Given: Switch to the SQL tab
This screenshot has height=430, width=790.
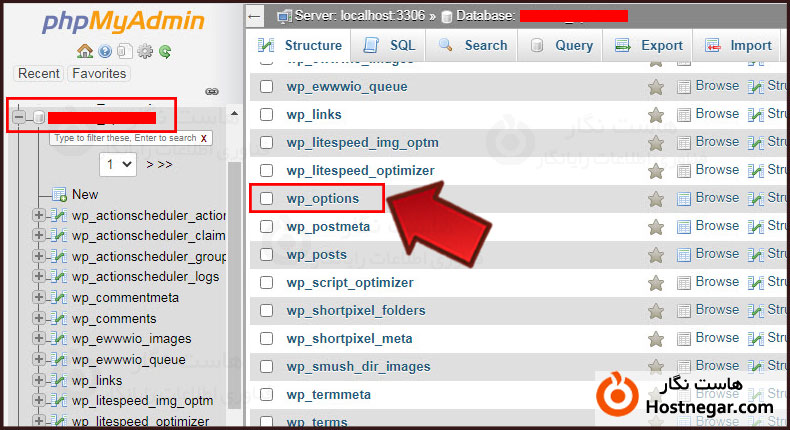Looking at the screenshot, I should tap(389, 45).
